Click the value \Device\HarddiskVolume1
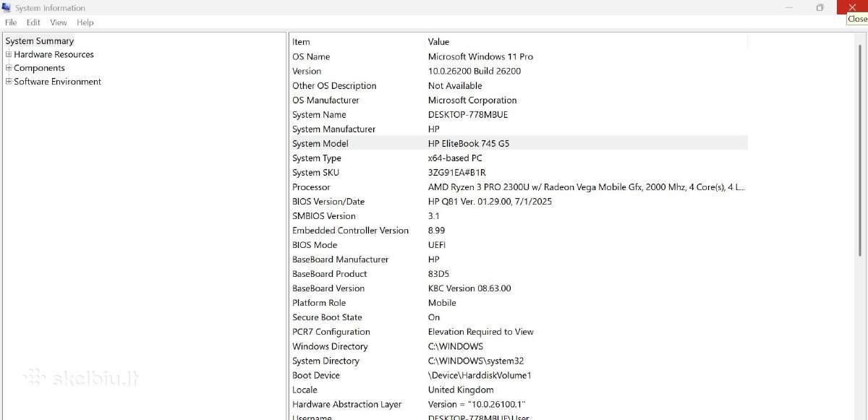This screenshot has width=868, height=420. click(x=480, y=374)
